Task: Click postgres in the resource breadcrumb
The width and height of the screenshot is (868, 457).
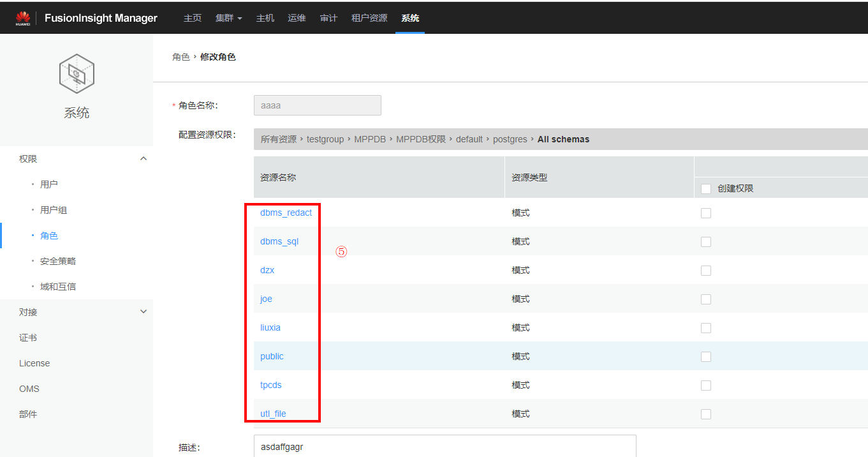Action: point(510,139)
